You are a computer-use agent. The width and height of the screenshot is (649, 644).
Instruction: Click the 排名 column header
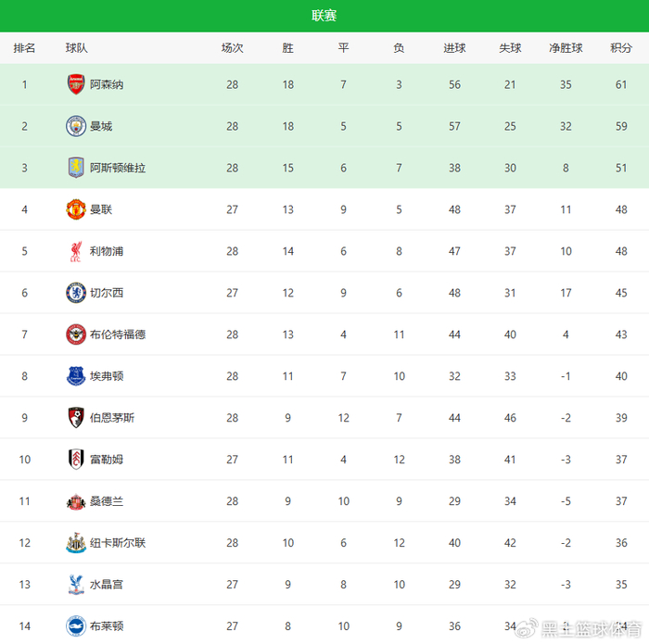pyautogui.click(x=25, y=48)
